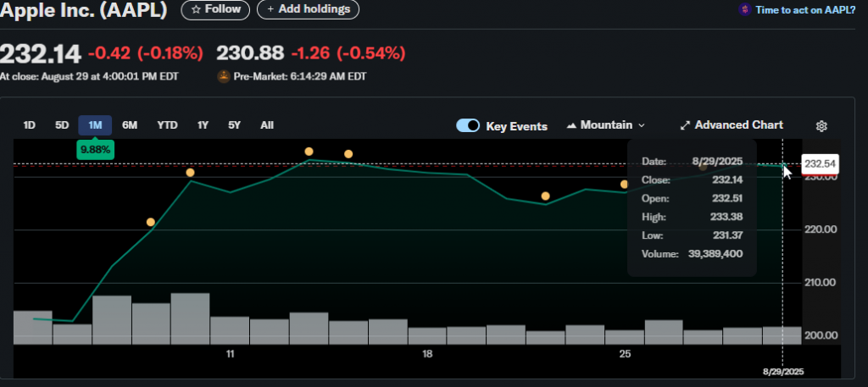Click the key event dot above the 8/22 dip
This screenshot has height=387, width=868.
pos(545,196)
